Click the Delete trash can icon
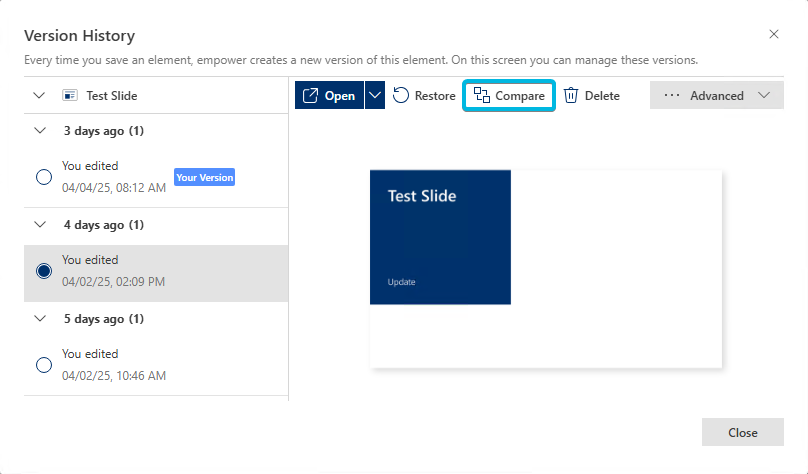 click(x=570, y=95)
